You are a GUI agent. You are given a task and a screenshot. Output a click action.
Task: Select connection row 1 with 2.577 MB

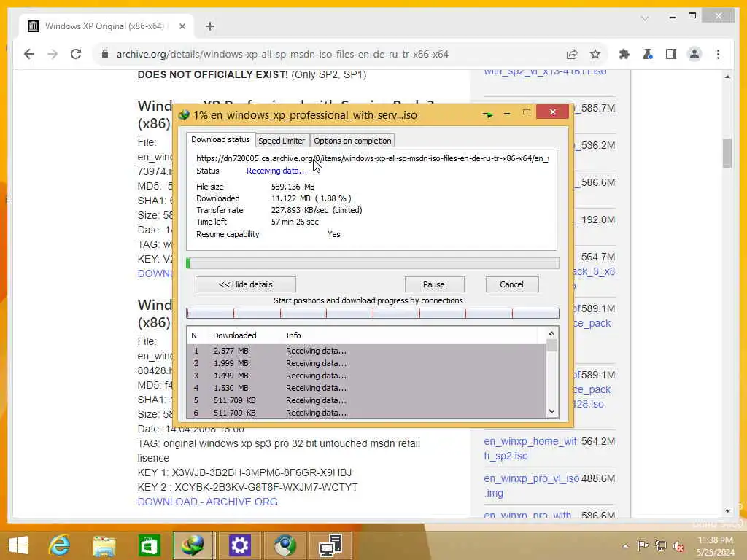[x=366, y=351]
